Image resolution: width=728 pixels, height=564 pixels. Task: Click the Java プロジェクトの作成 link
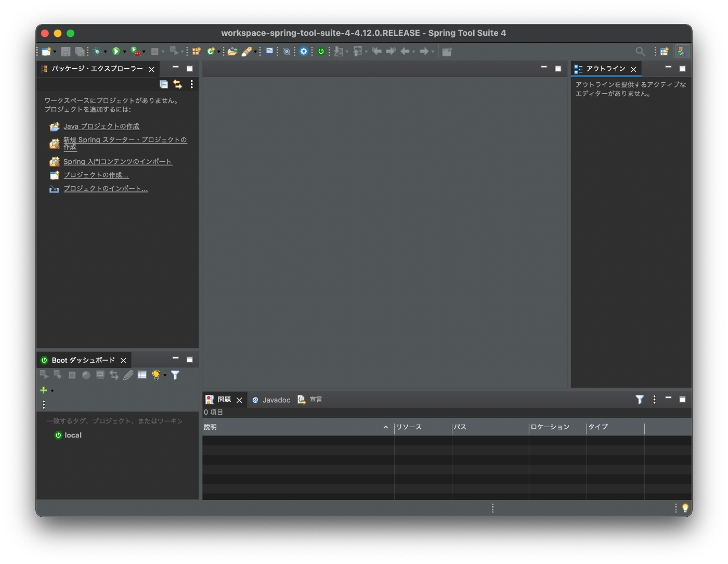[x=101, y=126]
